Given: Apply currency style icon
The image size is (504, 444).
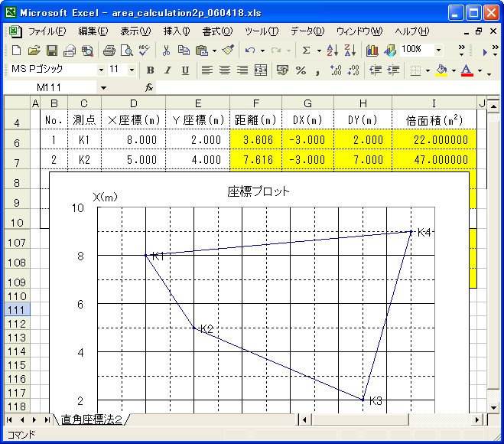Looking at the screenshot, I should point(282,70).
